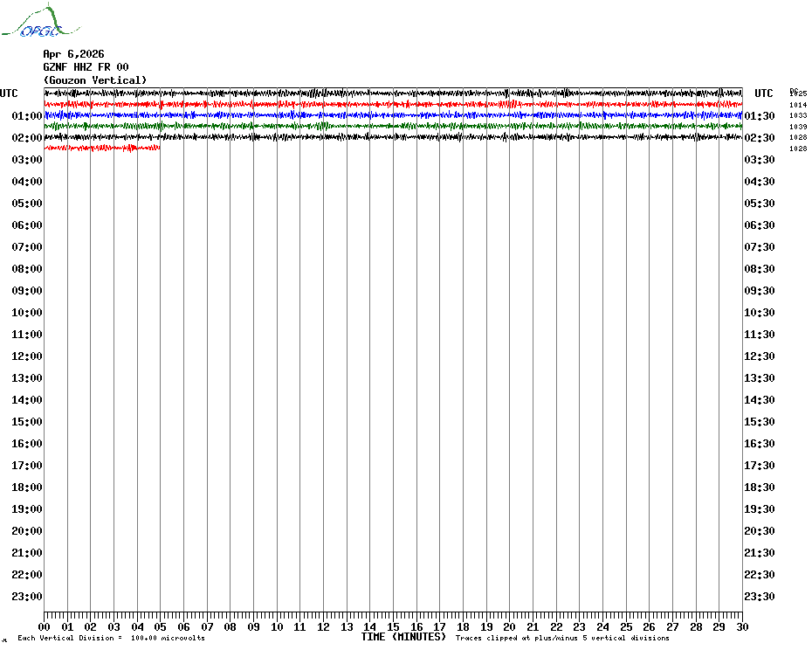This screenshot has width=812, height=650.
Task: Click the '02:00' hour label on left axis
Action: tap(27, 137)
